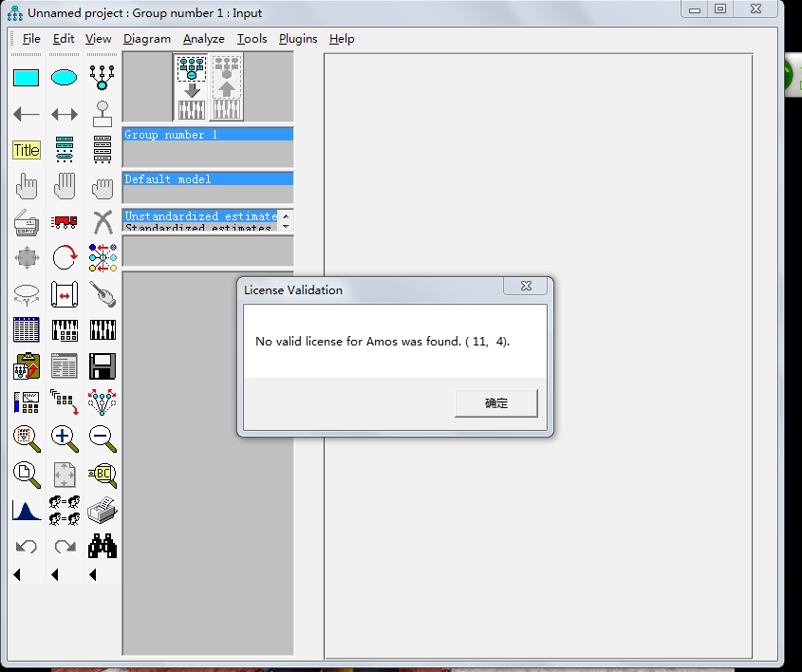Click the redo arrow icon
The image size is (802, 672).
click(65, 546)
